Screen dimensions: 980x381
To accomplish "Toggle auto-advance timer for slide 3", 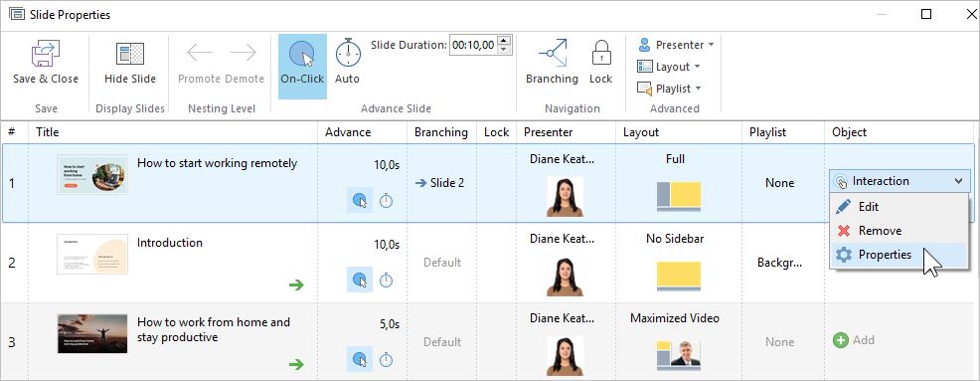I will click(387, 359).
